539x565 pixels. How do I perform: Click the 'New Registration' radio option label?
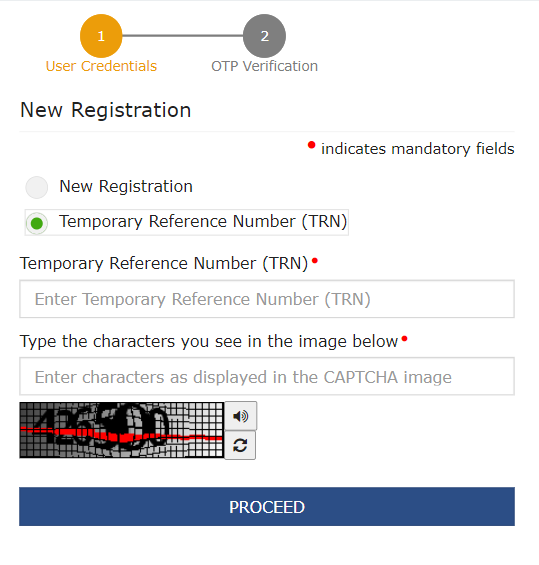tap(126, 187)
